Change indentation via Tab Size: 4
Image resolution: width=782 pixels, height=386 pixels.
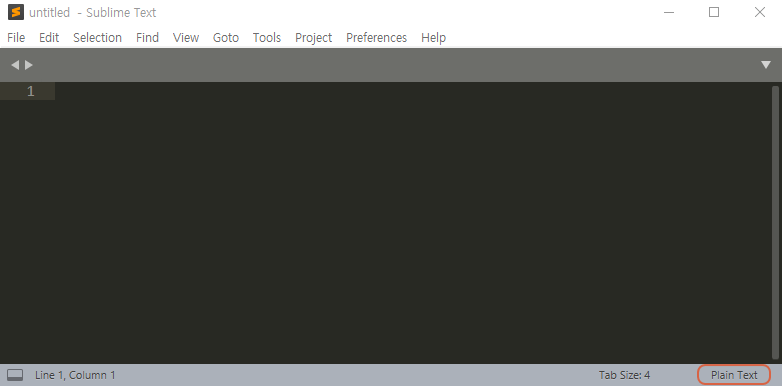[x=624, y=375]
